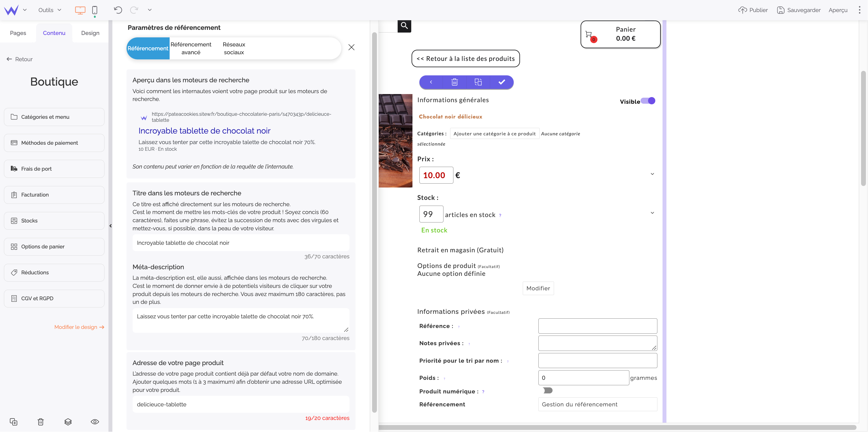Click the eye preview icon in bottom sidebar

(95, 421)
